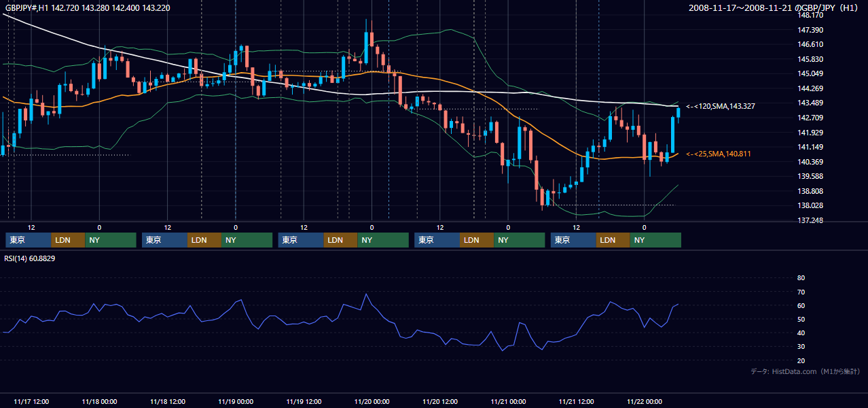
Task: Click the 137.248 price axis label
Action: pyautogui.click(x=810, y=220)
